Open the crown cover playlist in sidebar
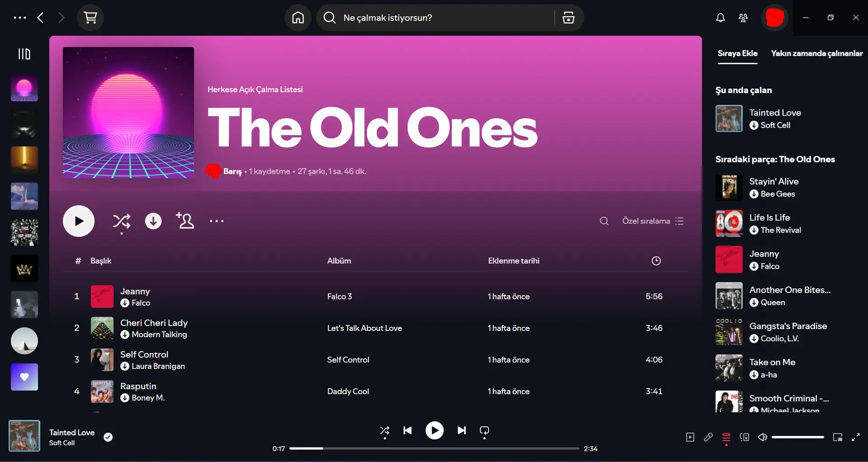Viewport: 868px width, 462px height. pos(24,269)
